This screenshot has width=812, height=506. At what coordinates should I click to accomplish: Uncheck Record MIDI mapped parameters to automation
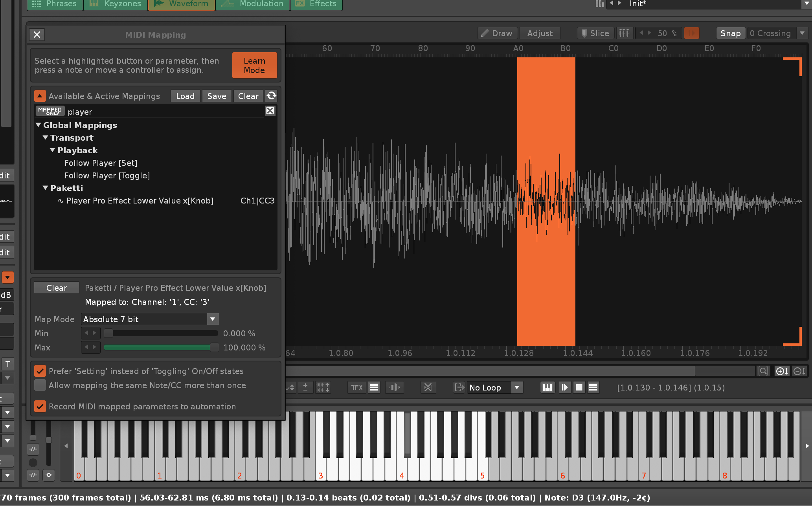pos(40,407)
